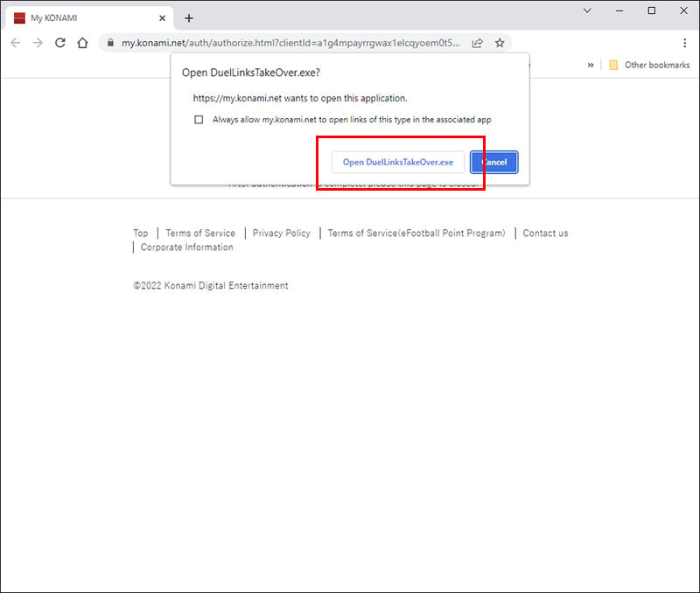Open the Privacy Policy link
Image resolution: width=700 pixels, height=593 pixels.
(x=281, y=233)
